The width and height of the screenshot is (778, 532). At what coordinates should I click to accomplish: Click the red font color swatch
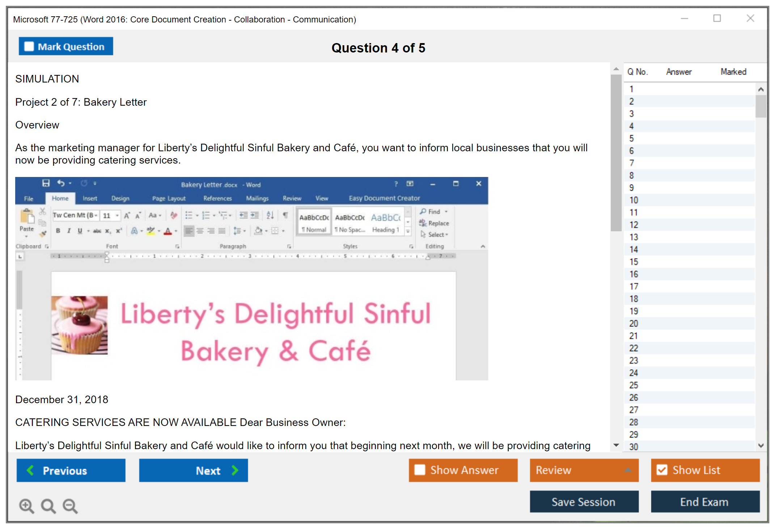click(168, 231)
